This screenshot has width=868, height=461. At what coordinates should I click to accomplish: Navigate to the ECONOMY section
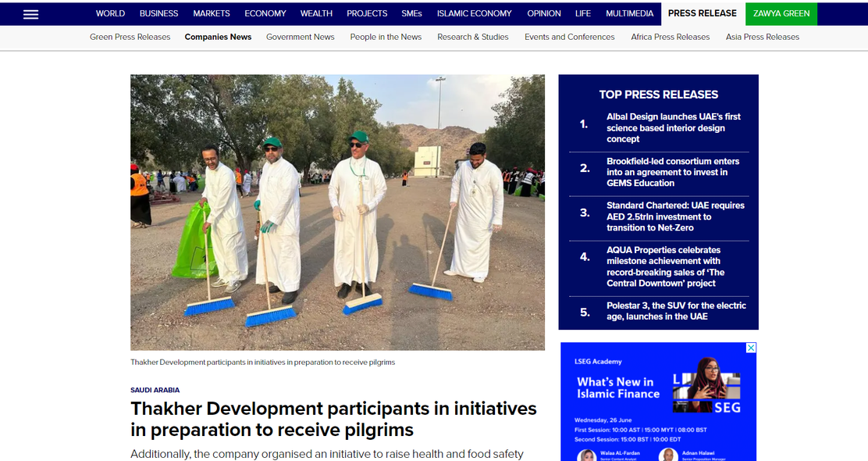coord(265,13)
